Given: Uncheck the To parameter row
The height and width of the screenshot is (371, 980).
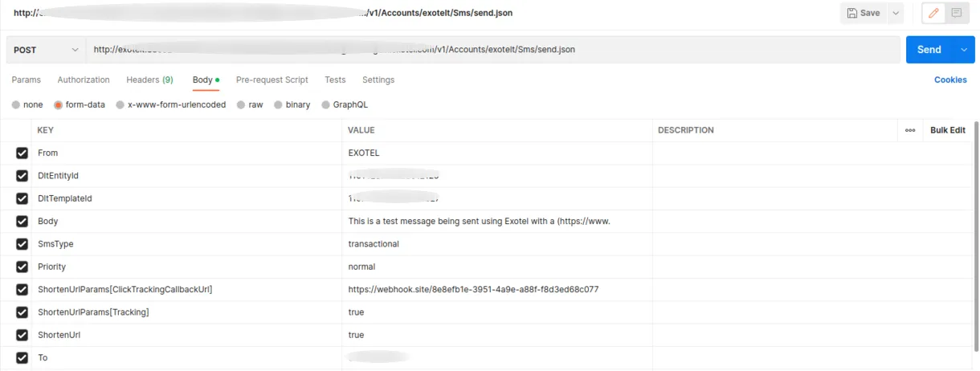Looking at the screenshot, I should pyautogui.click(x=22, y=358).
